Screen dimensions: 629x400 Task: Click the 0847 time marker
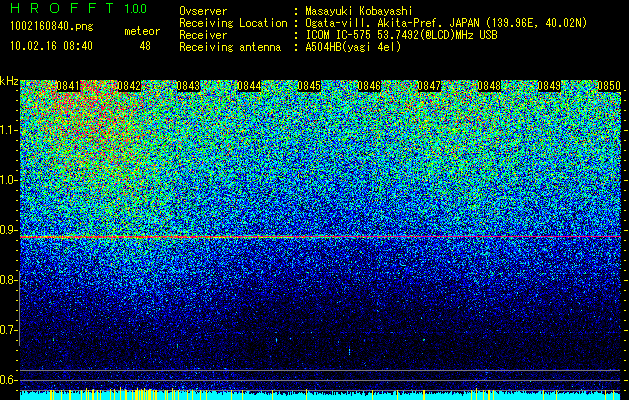point(429,86)
